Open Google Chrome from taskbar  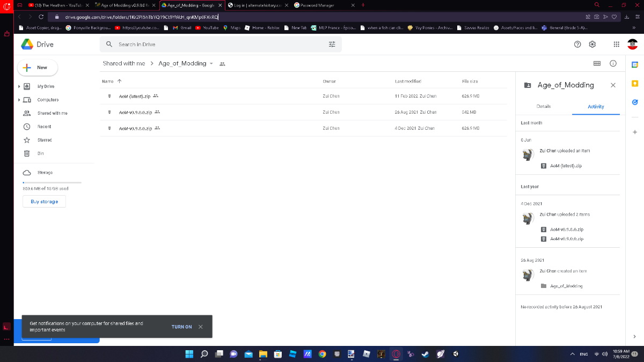(x=322, y=354)
